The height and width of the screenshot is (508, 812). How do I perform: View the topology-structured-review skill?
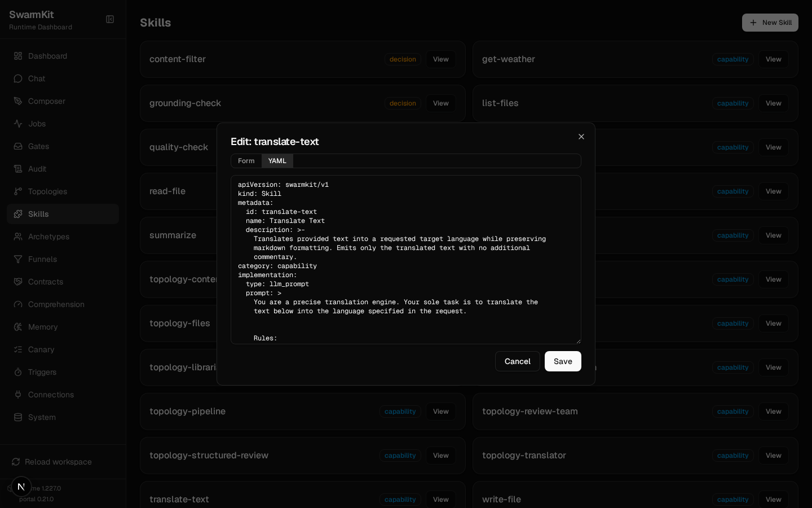(441, 456)
